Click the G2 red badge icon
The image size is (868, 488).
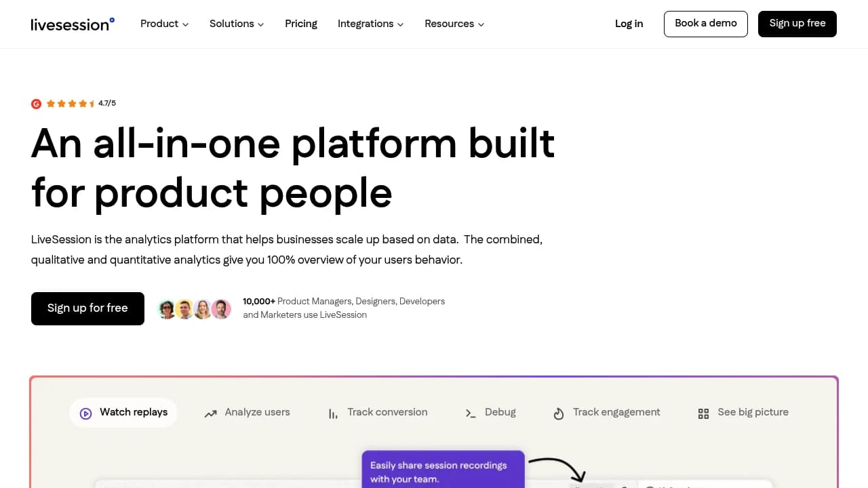(x=37, y=104)
